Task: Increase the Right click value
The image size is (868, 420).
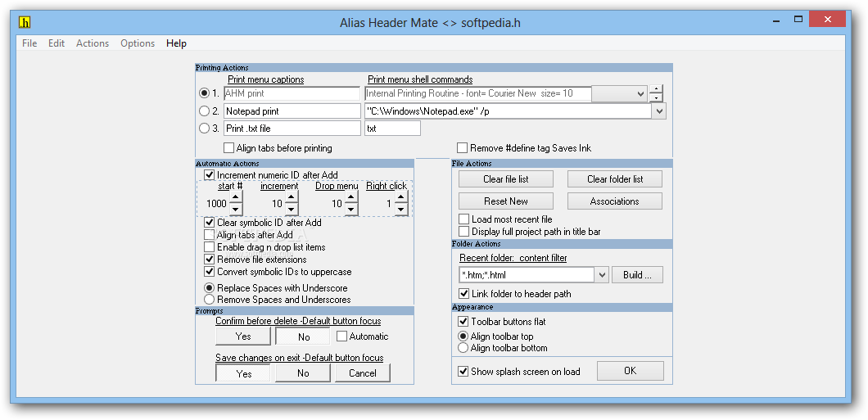Action: click(401, 198)
